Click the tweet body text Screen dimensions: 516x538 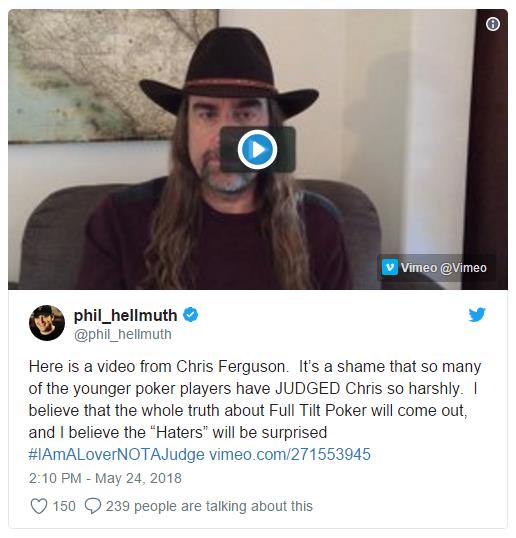point(255,399)
